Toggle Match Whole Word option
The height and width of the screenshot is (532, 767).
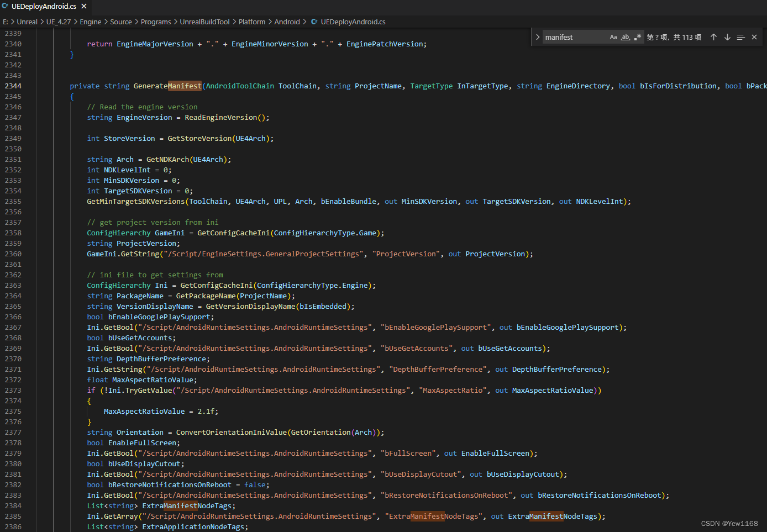coord(626,37)
